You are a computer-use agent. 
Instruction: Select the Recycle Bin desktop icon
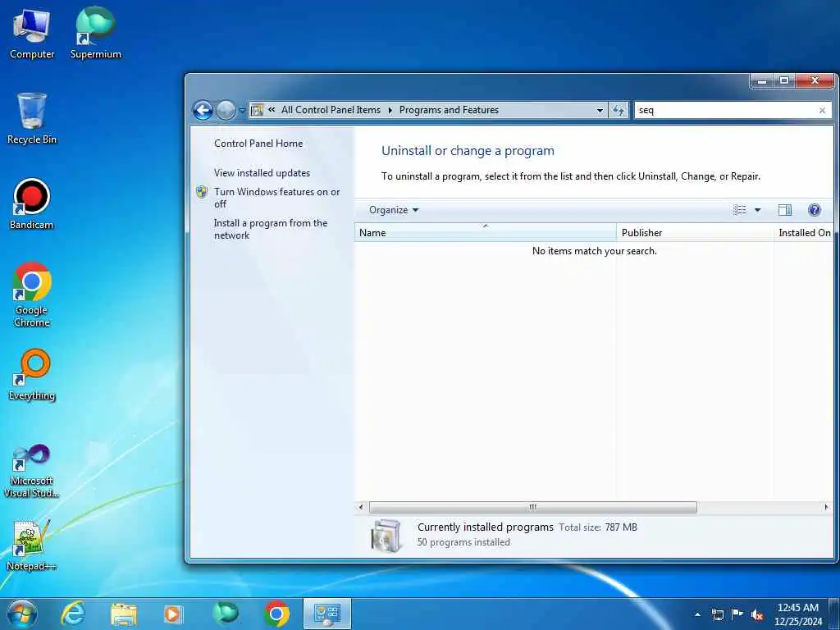pos(32,118)
